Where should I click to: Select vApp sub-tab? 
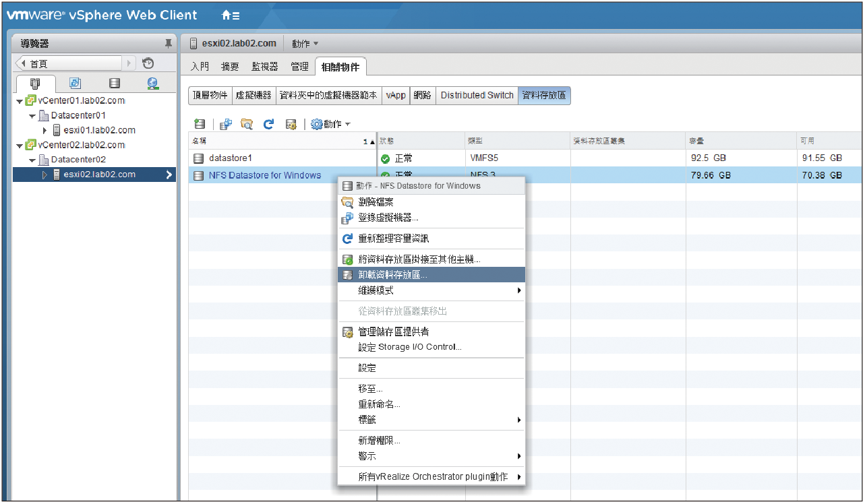point(396,96)
